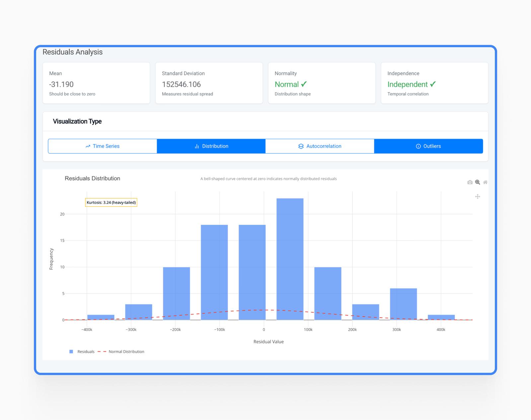The image size is (531, 420).
Task: Click the Normality status card
Action: pyautogui.click(x=322, y=83)
